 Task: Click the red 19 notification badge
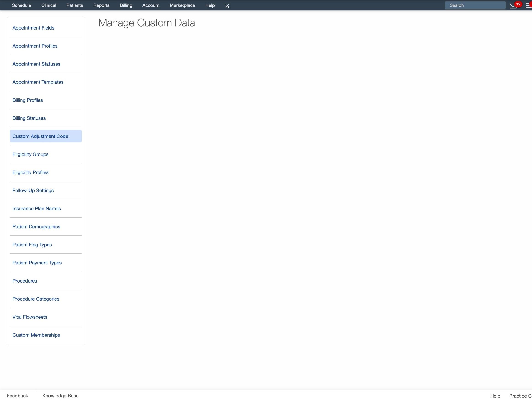coord(518,4)
